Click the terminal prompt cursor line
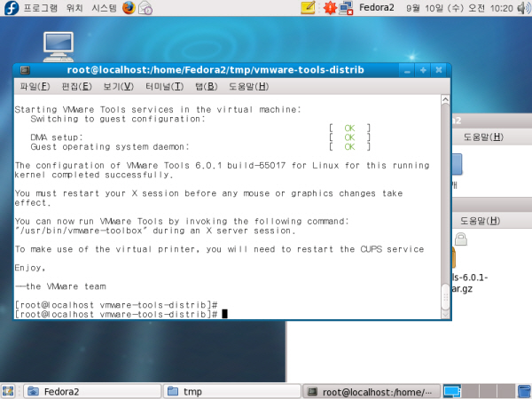This screenshot has height=399, width=532. (x=121, y=314)
